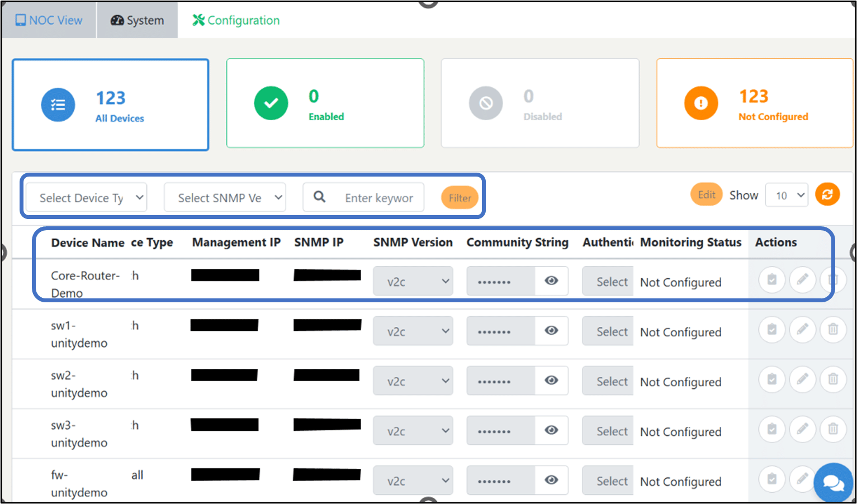Reveal community string for Core-Router-Demo
The image size is (857, 504).
pyautogui.click(x=552, y=280)
